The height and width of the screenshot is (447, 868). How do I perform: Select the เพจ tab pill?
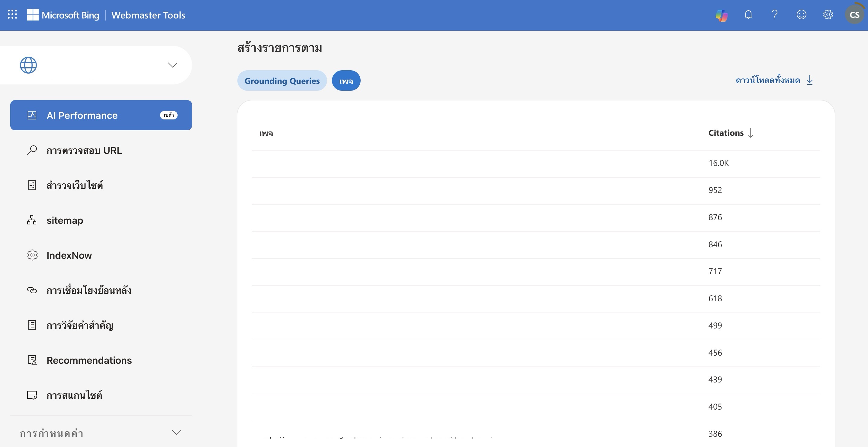346,81
